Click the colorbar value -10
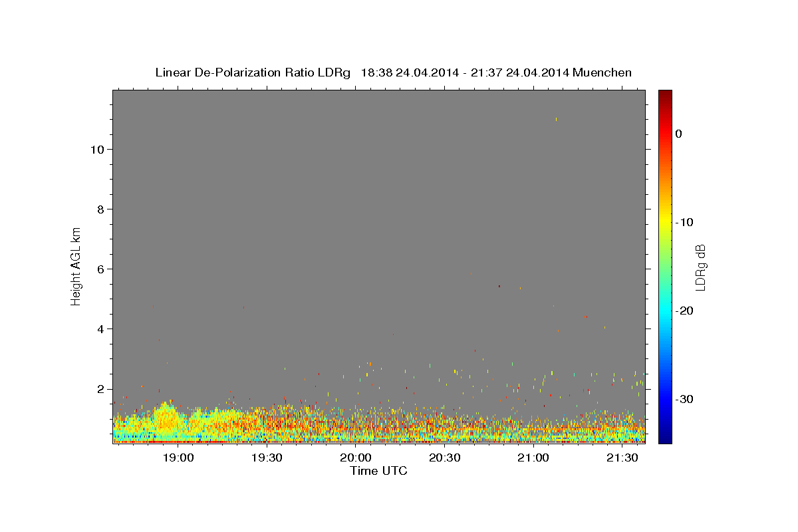This screenshot has height=532, width=798. point(685,222)
